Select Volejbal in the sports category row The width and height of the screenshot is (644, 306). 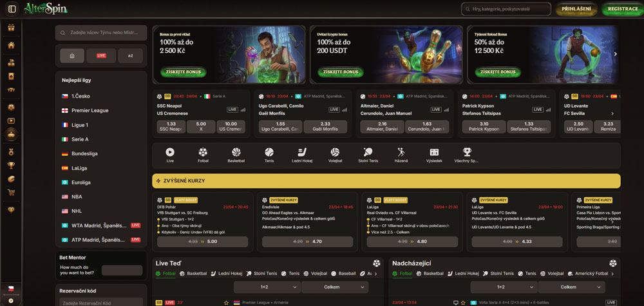tap(335, 155)
